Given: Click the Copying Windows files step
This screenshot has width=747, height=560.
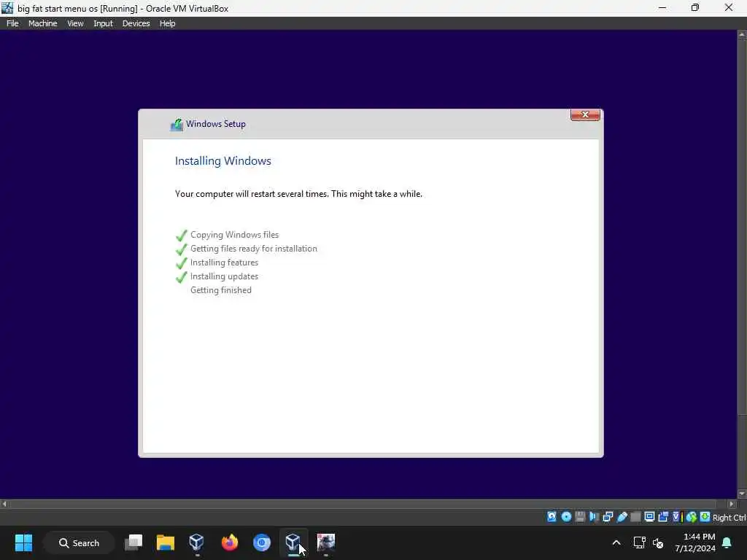Looking at the screenshot, I should pos(234,235).
